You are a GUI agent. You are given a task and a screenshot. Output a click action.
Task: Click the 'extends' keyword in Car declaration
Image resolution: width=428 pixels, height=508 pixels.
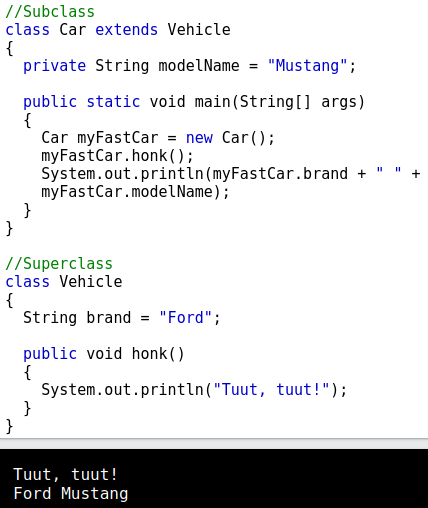tap(126, 30)
